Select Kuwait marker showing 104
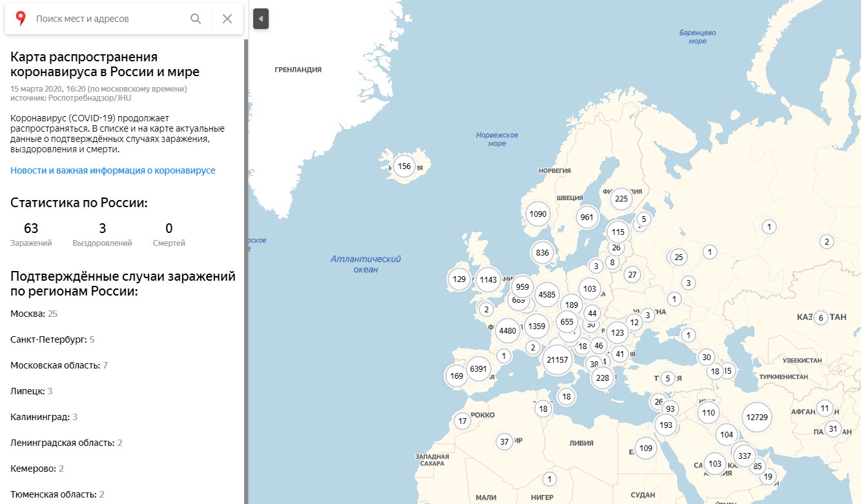Viewport: 861px width, 504px height. 727,435
